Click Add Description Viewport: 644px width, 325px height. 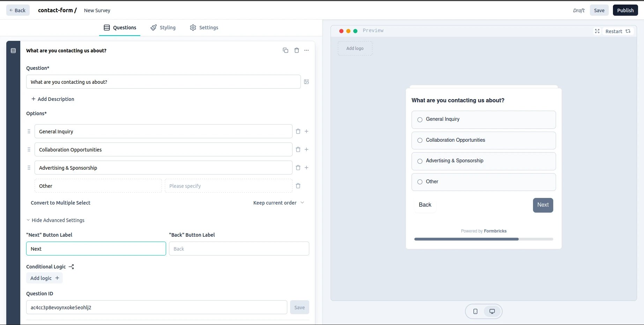click(x=53, y=99)
